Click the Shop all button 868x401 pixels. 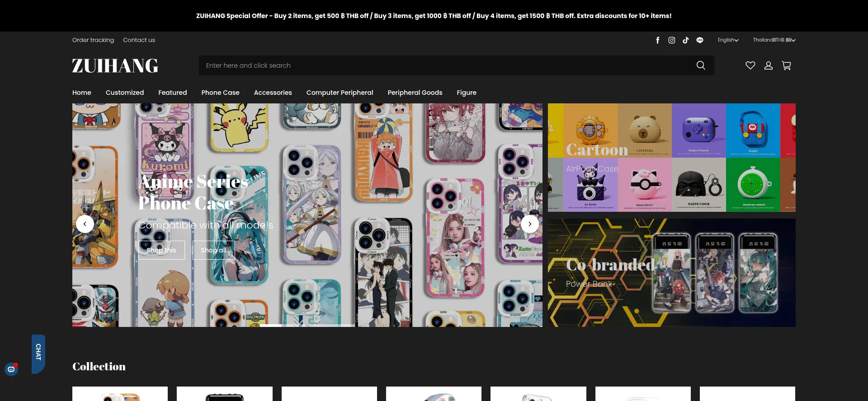[214, 250]
